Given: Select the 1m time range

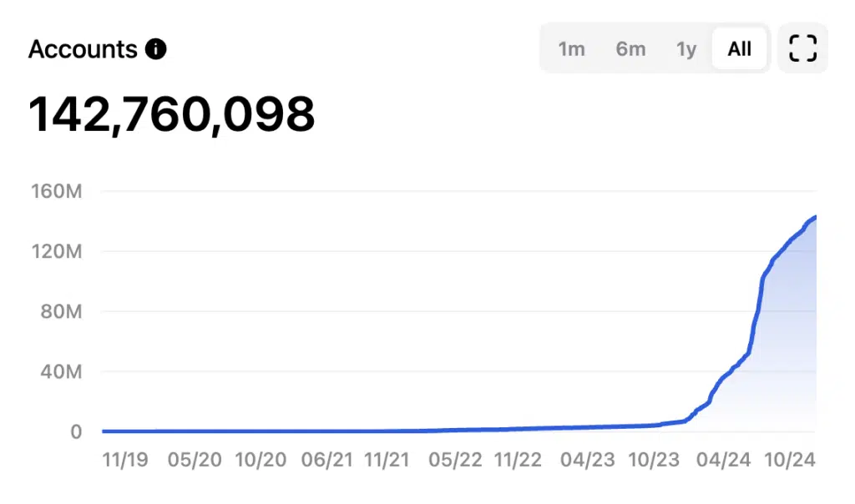Looking at the screenshot, I should tap(571, 49).
